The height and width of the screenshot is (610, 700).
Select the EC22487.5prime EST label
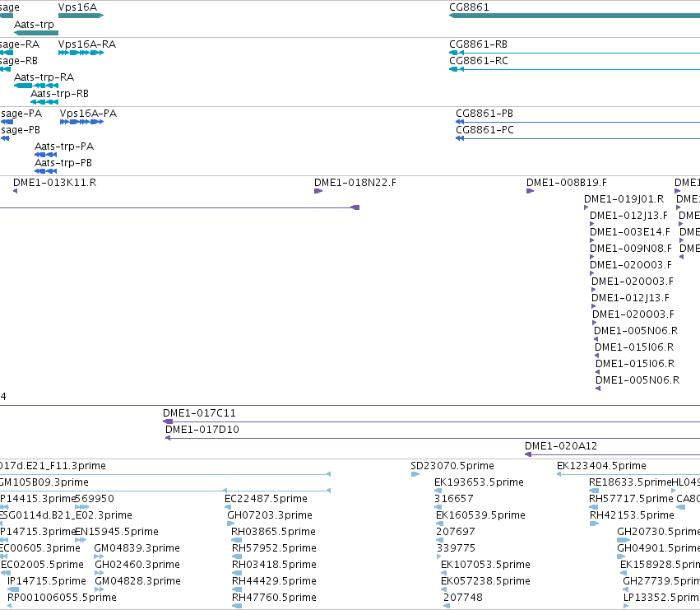point(266,499)
